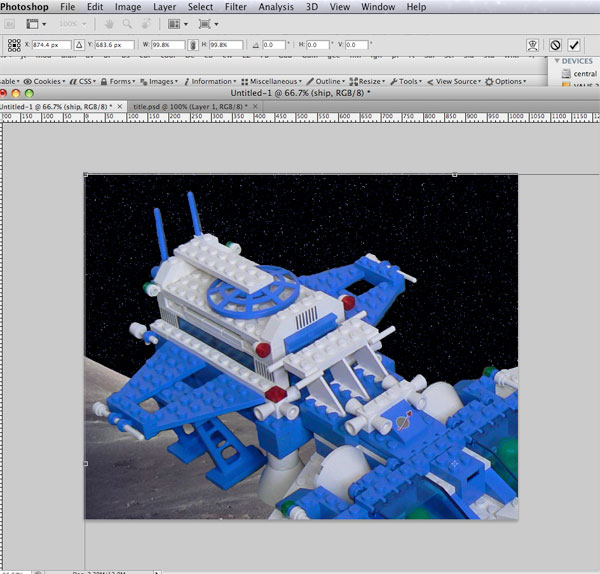The height and width of the screenshot is (574, 600).
Task: Select the Rotate View tool icon
Action: click(x=145, y=23)
